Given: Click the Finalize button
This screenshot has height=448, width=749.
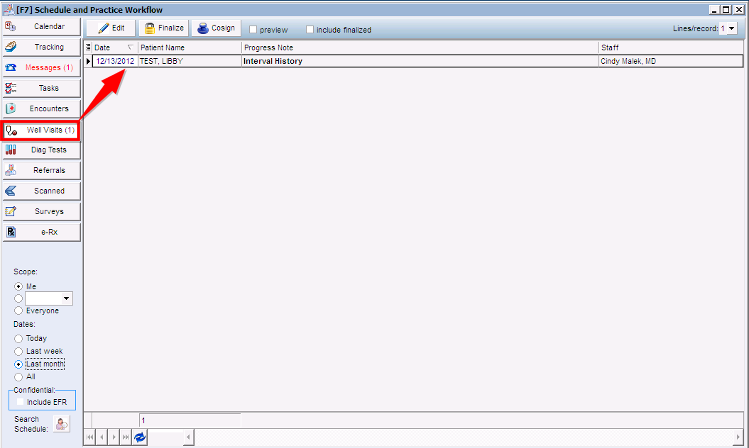Looking at the screenshot, I should 164,28.
